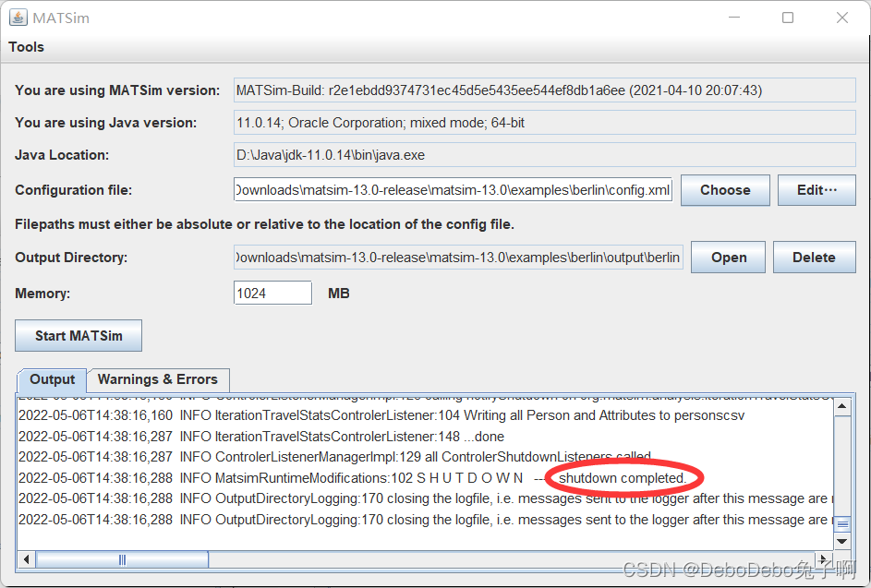Close the MATSim window
The width and height of the screenshot is (871, 588).
(x=842, y=18)
